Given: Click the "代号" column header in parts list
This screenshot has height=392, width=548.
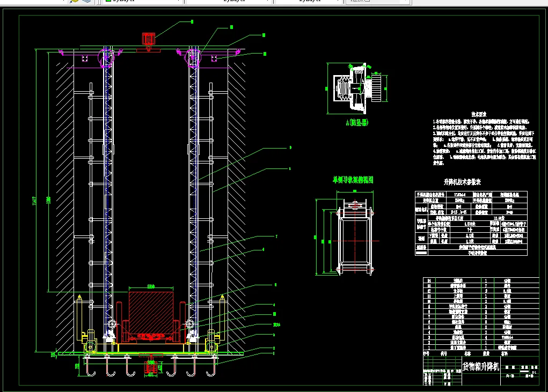Looking at the screenshot, I should point(444,353).
